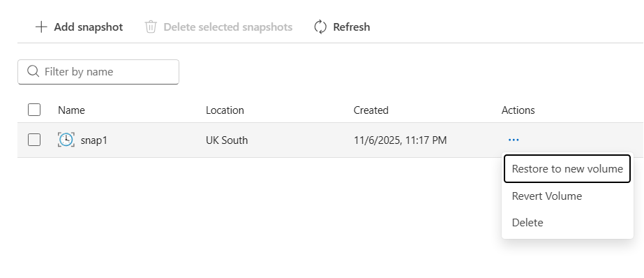The image size is (644, 278).
Task: Focus the Filter by name field
Action: point(98,72)
